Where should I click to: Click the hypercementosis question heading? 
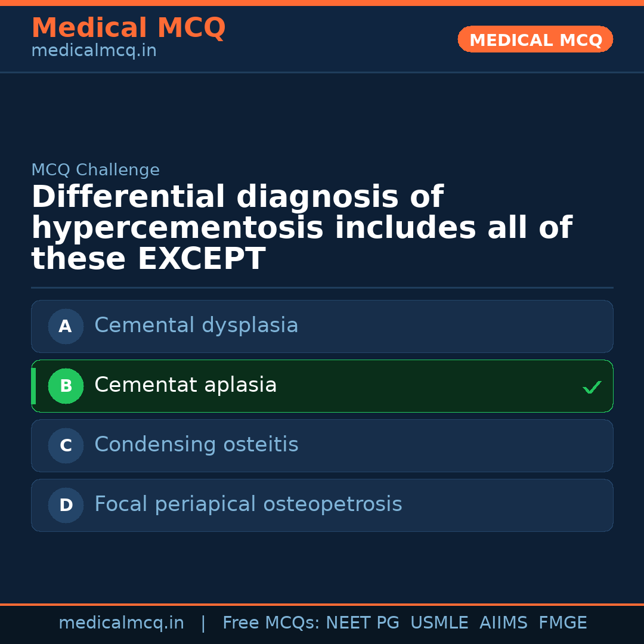[x=301, y=228]
